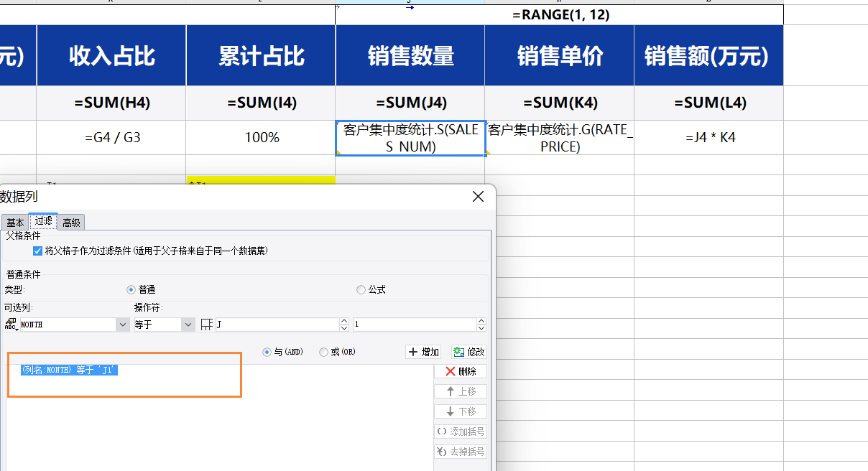The width and height of the screenshot is (868, 471).
Task: Select the 或(OR) radio button
Action: pos(324,352)
